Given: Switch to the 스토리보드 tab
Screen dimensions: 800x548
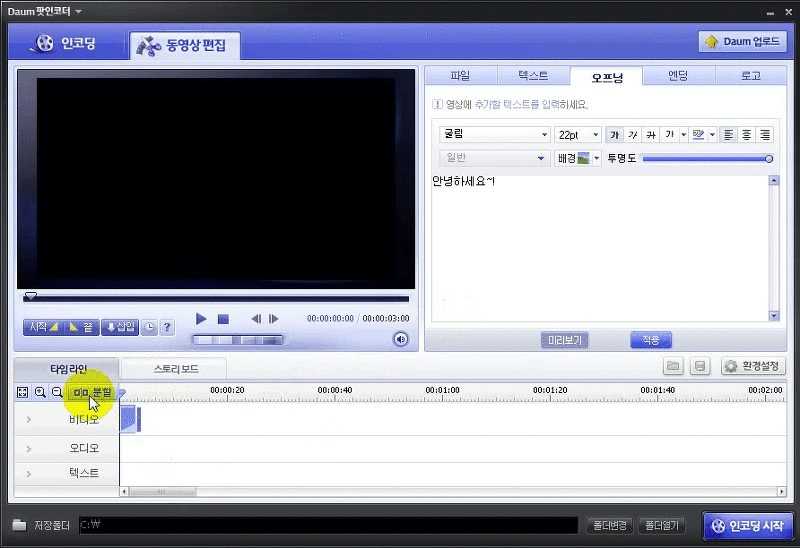Looking at the screenshot, I should [x=176, y=368].
